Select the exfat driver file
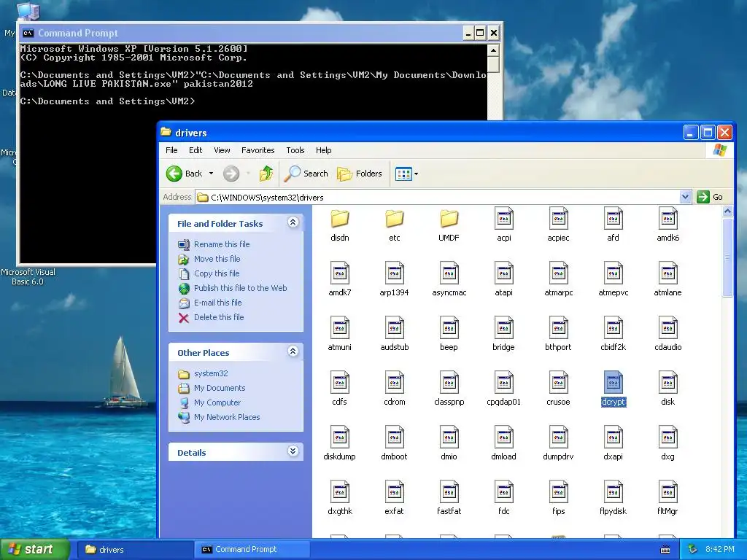Screen dimensions: 747x560 pos(395,492)
